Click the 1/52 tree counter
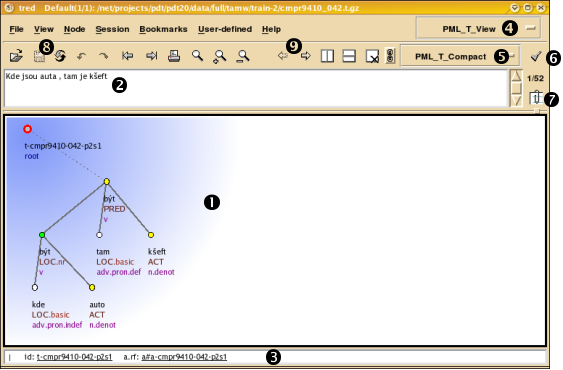Image resolution: width=563 pixels, height=370 pixels. (x=535, y=78)
